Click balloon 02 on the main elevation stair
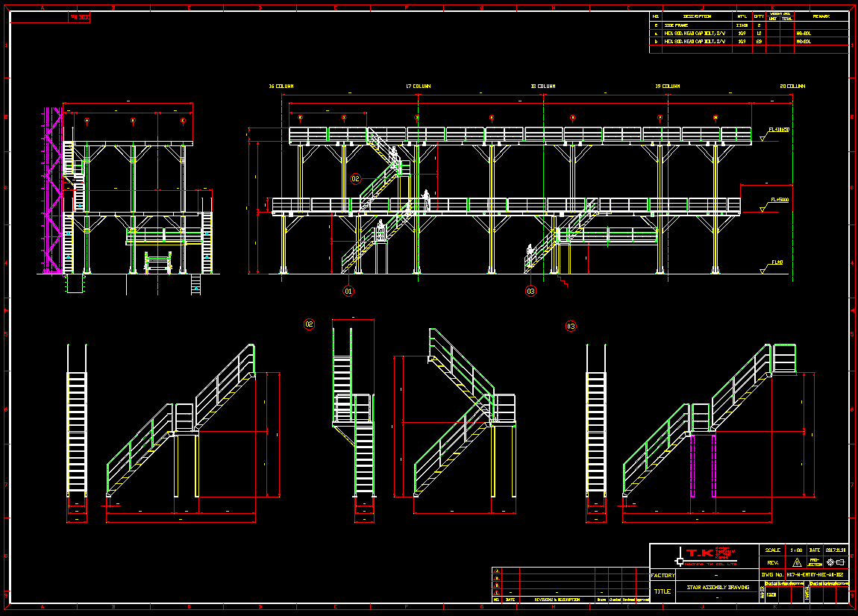Screen dimensions: 858x616 355,179
